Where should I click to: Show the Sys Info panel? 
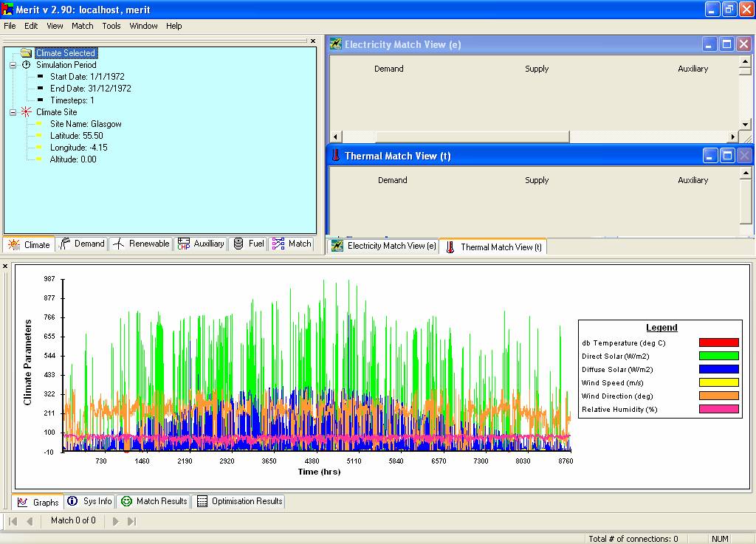[90, 501]
